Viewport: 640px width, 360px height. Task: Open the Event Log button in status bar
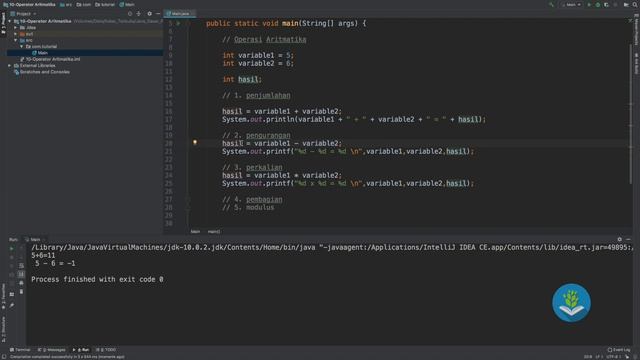619,350
